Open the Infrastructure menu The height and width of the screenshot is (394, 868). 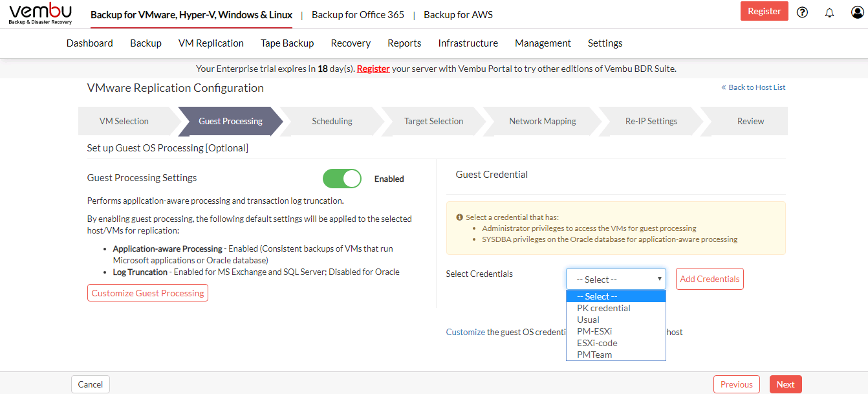pos(468,43)
